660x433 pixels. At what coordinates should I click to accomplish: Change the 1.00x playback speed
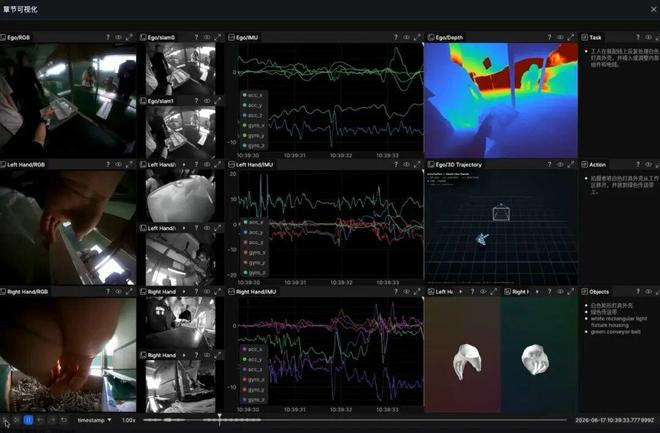pyautogui.click(x=128, y=420)
